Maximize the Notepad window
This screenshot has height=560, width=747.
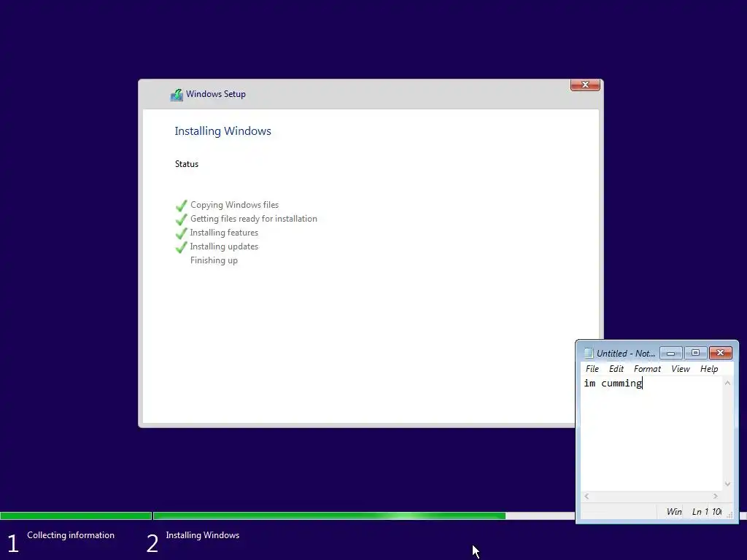(x=695, y=353)
